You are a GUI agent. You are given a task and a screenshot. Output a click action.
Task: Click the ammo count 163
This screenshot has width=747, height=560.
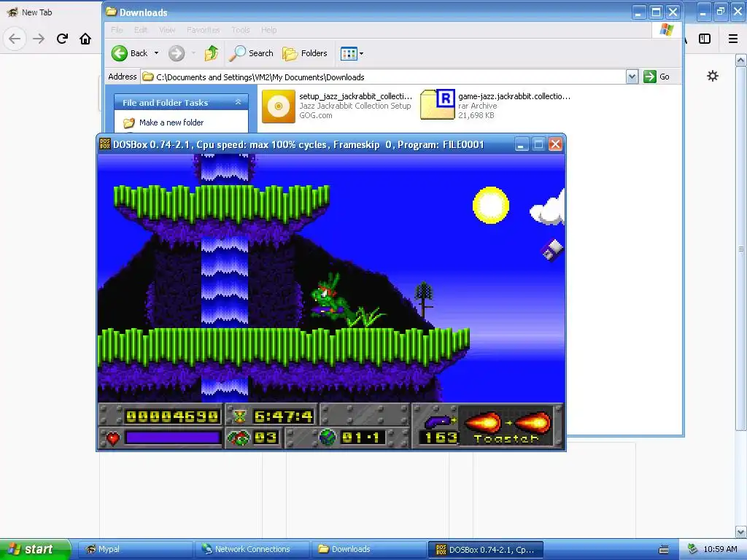point(441,437)
